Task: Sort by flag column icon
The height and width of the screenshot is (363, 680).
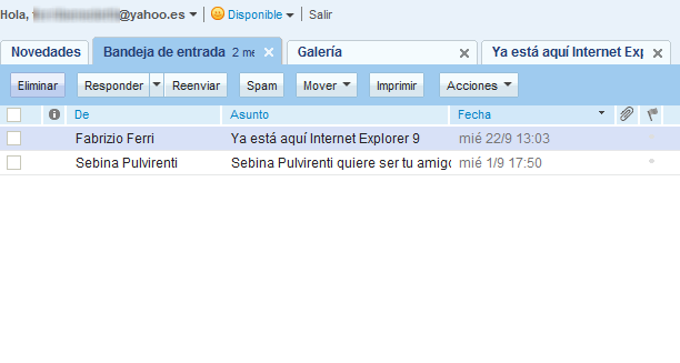Action: coord(652,114)
